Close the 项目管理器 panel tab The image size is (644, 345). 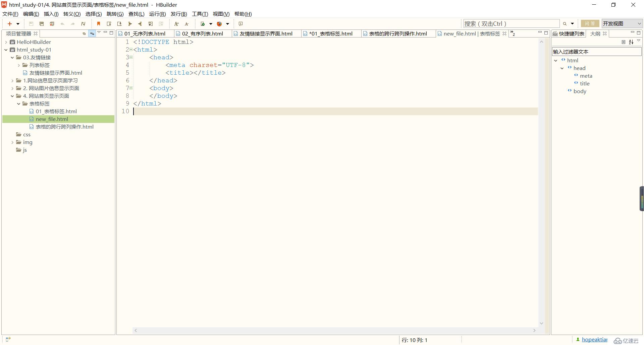[36, 33]
